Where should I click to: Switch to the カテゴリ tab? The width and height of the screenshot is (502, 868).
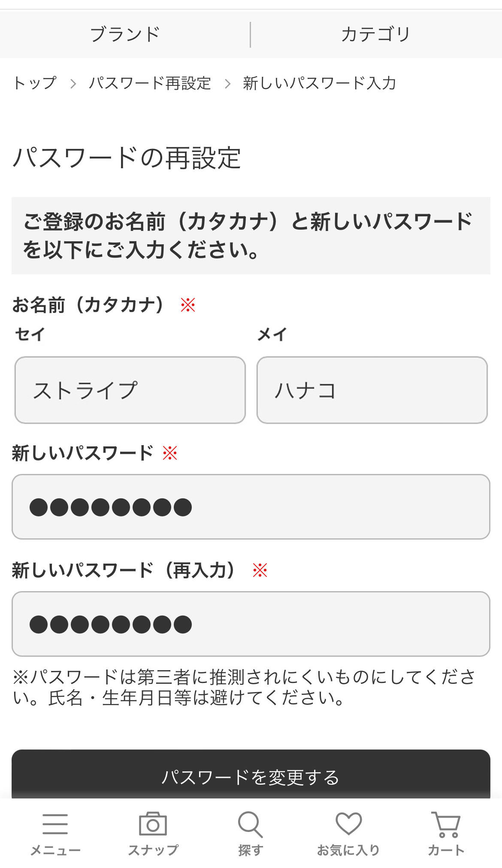pyautogui.click(x=376, y=34)
